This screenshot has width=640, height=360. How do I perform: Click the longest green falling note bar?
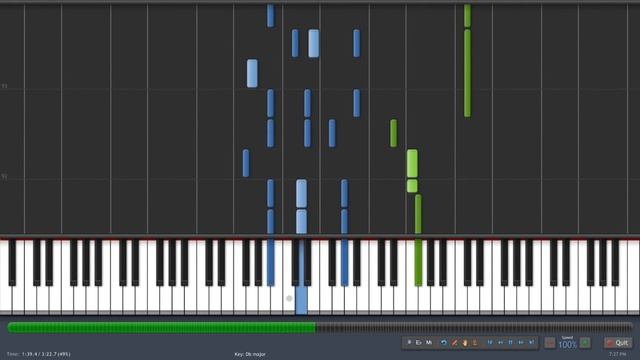[x=467, y=73]
